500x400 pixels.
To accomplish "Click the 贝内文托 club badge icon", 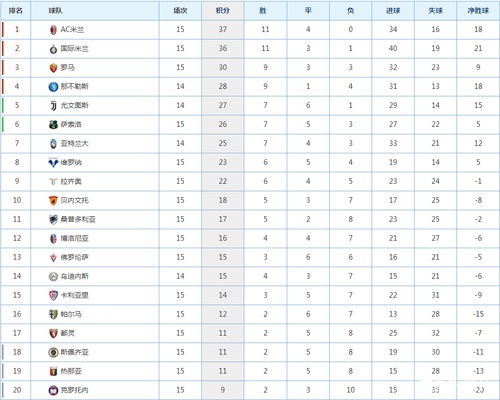I will (x=53, y=201).
